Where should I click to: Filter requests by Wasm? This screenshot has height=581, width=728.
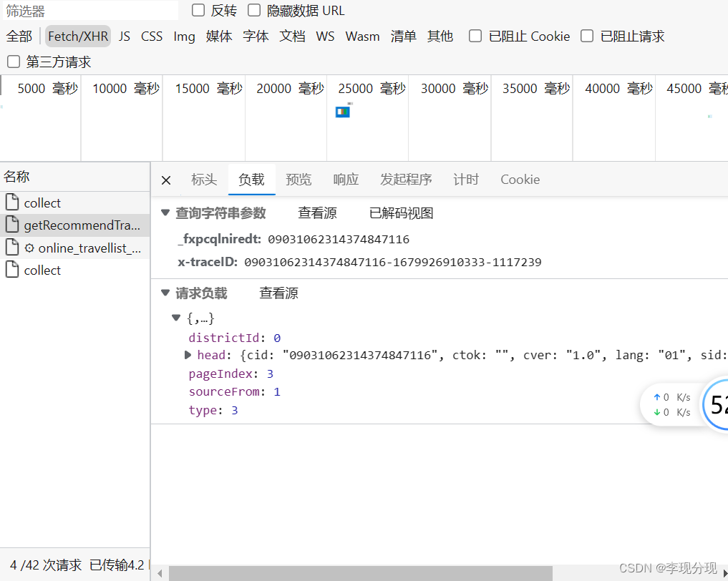(363, 36)
